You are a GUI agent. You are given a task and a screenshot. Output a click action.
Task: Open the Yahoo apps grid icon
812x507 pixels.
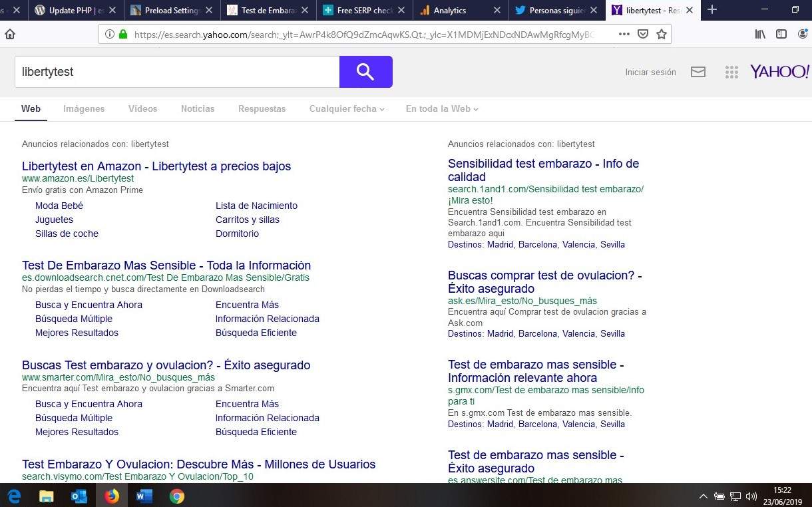pos(731,72)
